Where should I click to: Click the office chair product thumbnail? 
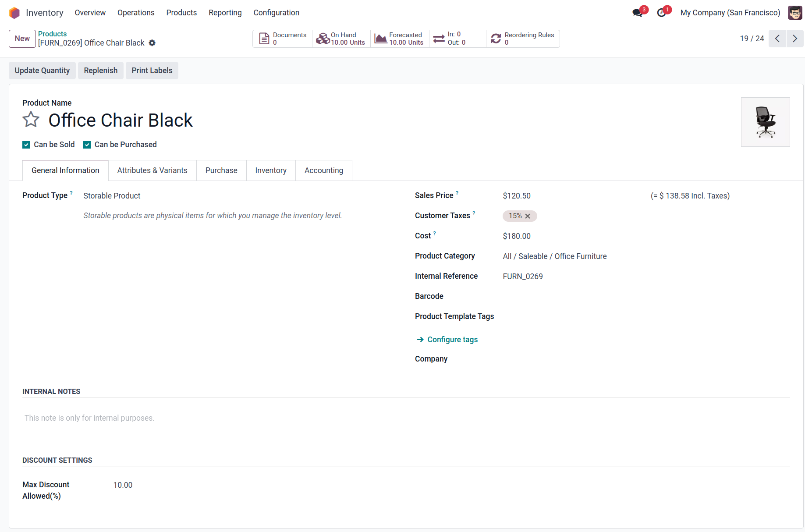click(765, 122)
